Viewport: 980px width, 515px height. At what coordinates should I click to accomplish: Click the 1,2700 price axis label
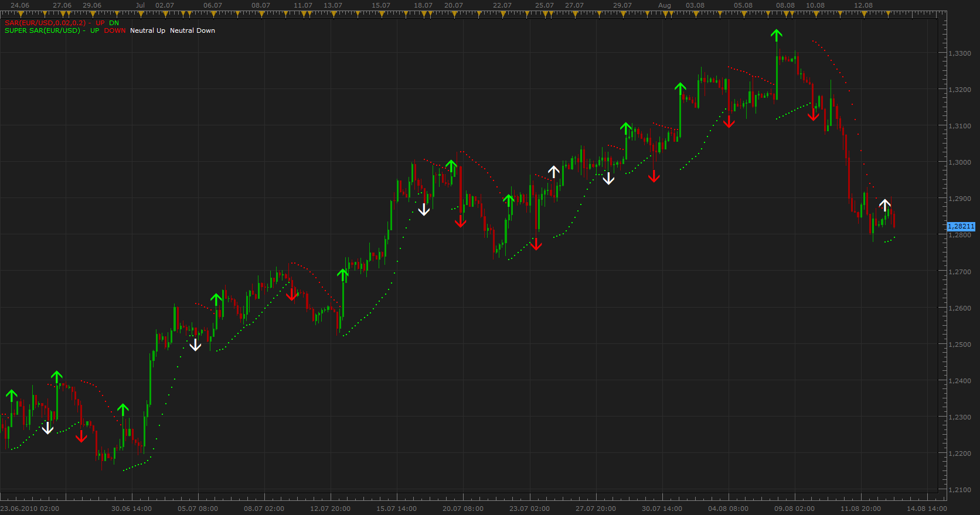click(x=959, y=272)
